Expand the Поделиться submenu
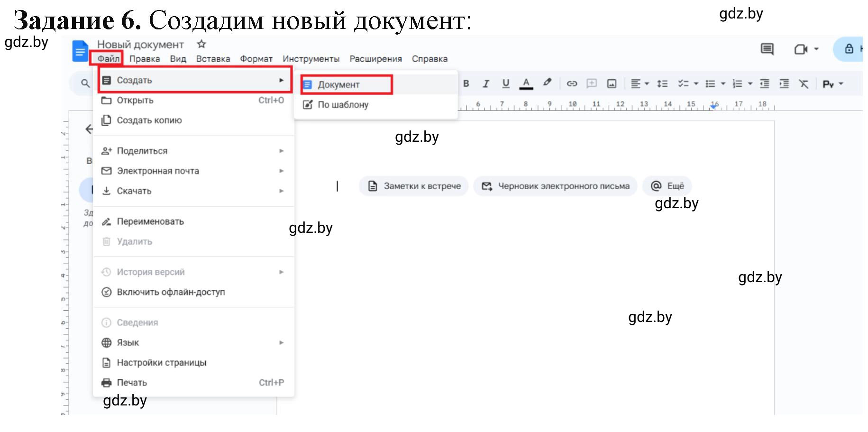This screenshot has width=868, height=432. click(x=194, y=151)
